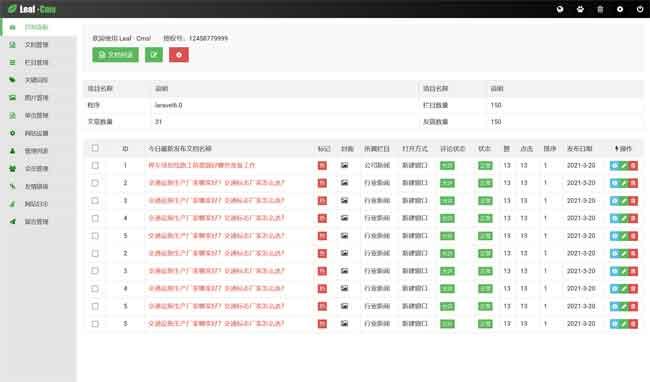The height and width of the screenshot is (382, 650).
Task: Click the green edit-pencil button below welcome text
Action: click(154, 55)
